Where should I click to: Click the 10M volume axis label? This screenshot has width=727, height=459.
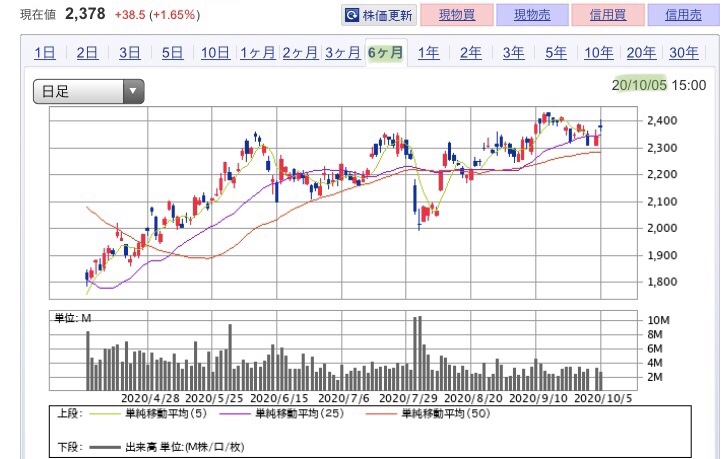pos(658,320)
